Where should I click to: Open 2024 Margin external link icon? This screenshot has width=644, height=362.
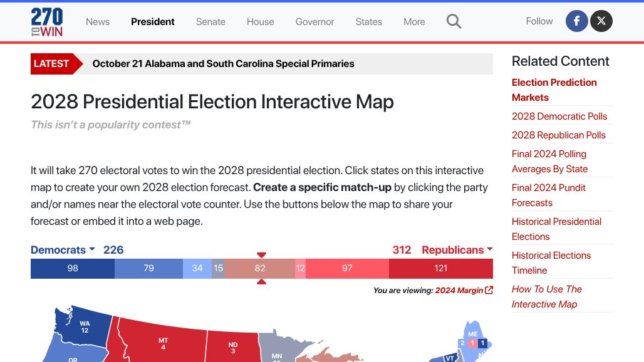pos(489,290)
